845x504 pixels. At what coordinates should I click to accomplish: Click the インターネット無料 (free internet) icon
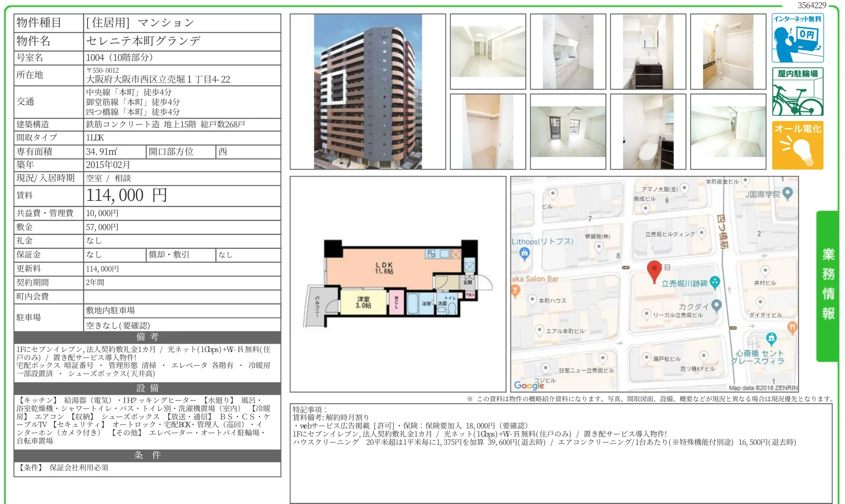pyautogui.click(x=797, y=38)
